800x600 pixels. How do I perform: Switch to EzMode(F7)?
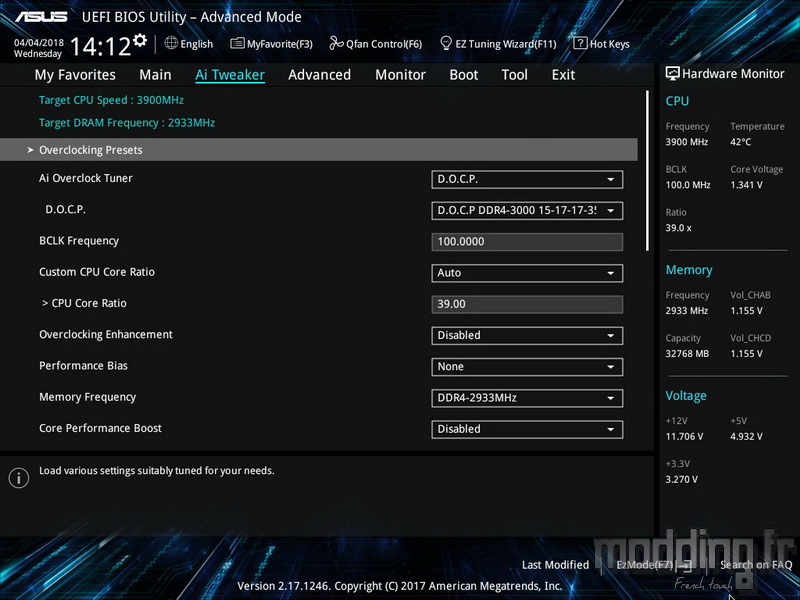(654, 565)
